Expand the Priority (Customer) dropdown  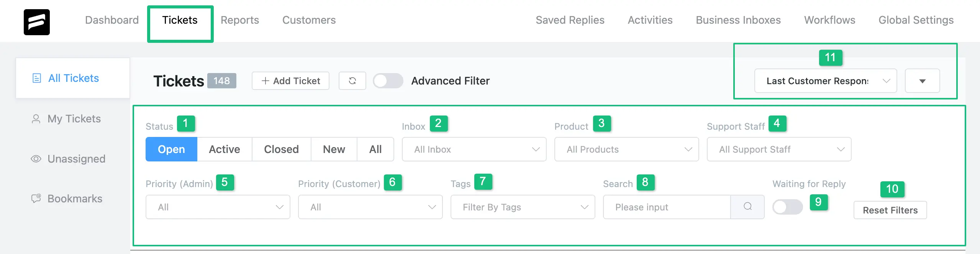point(370,207)
